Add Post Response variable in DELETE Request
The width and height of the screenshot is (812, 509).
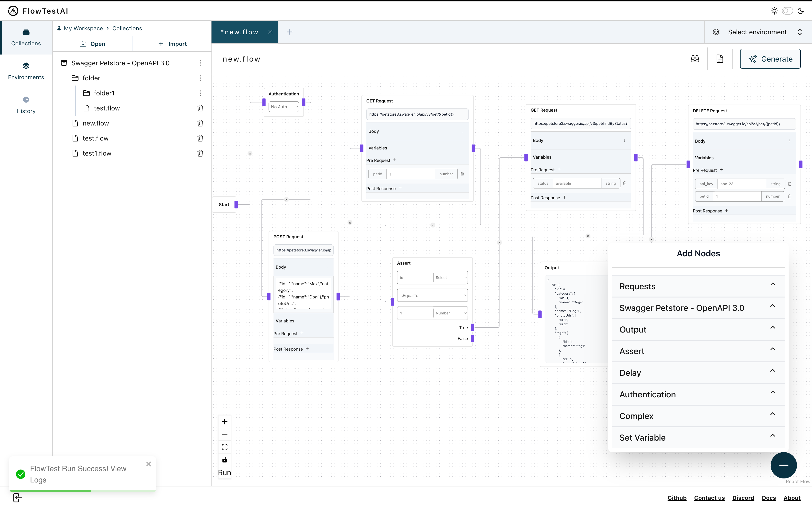pos(726,210)
